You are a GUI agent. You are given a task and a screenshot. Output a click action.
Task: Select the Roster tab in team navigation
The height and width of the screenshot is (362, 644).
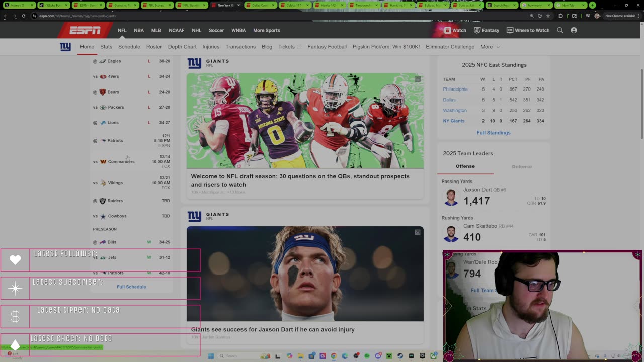pyautogui.click(x=154, y=47)
